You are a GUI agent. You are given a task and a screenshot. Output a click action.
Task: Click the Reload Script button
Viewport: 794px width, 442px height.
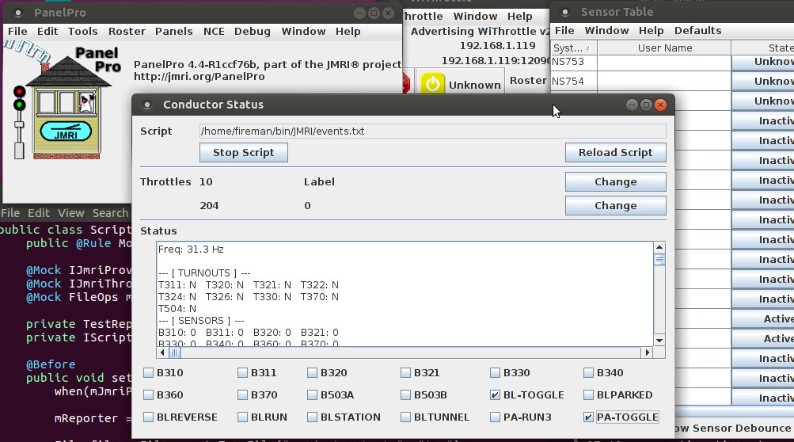[615, 152]
